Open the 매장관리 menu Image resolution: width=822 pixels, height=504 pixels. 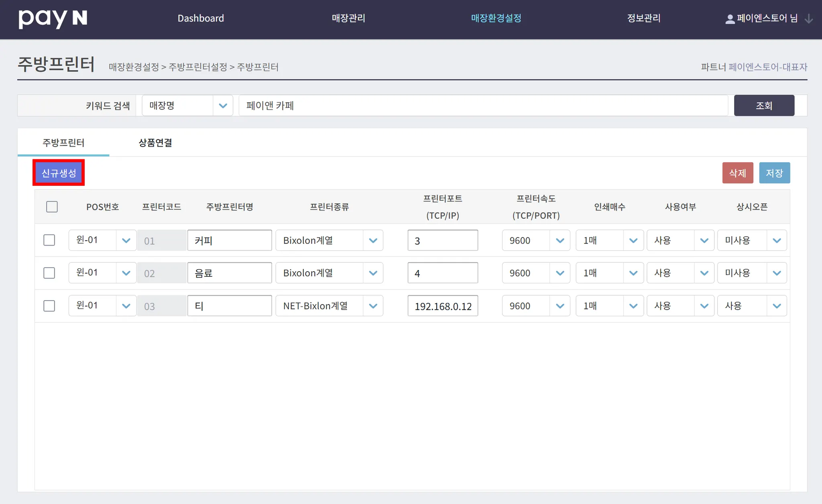pos(348,18)
